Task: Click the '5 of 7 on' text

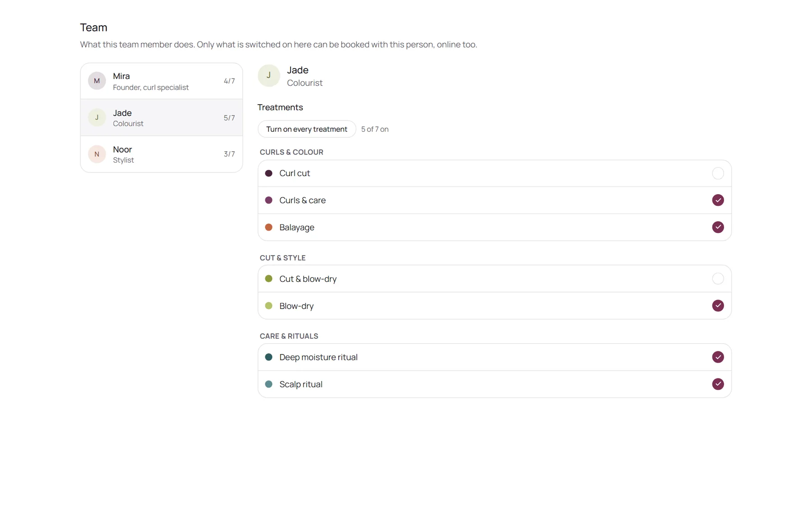Action: click(375, 129)
